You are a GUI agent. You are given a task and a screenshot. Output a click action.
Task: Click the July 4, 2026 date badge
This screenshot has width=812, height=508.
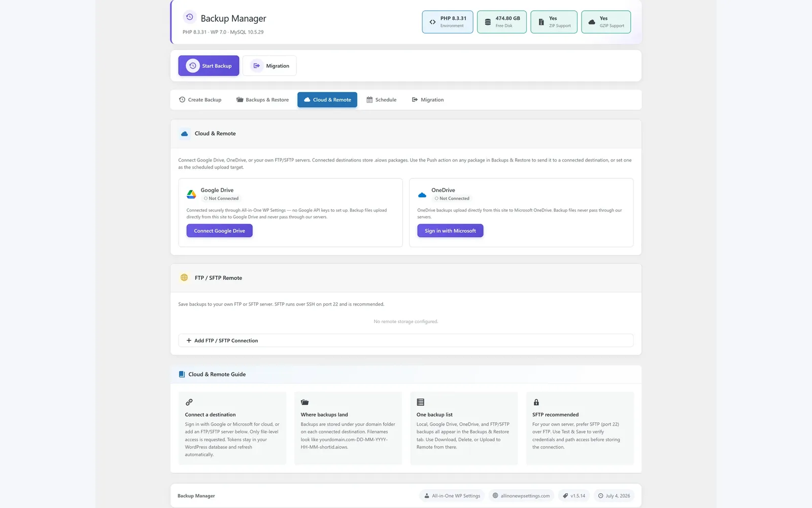click(614, 496)
